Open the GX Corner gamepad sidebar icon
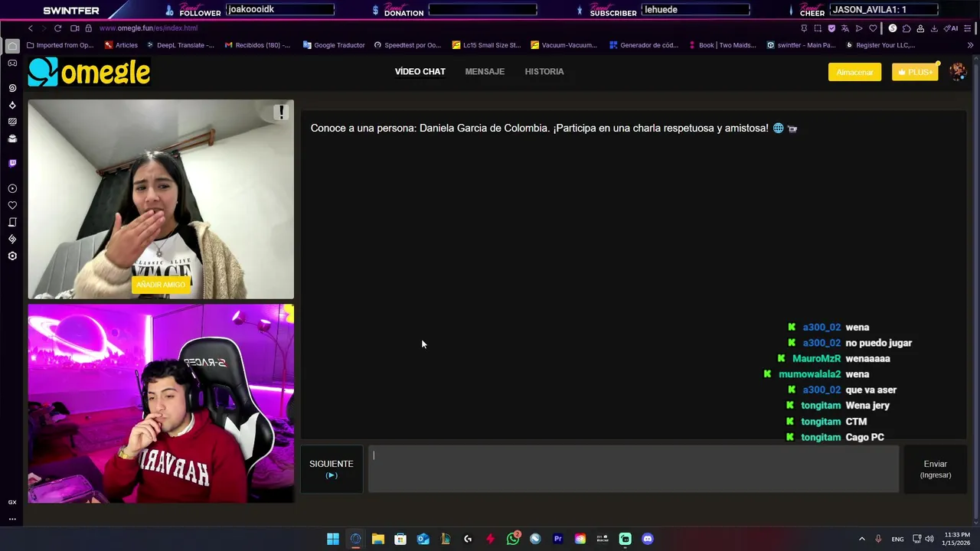 tap(12, 63)
